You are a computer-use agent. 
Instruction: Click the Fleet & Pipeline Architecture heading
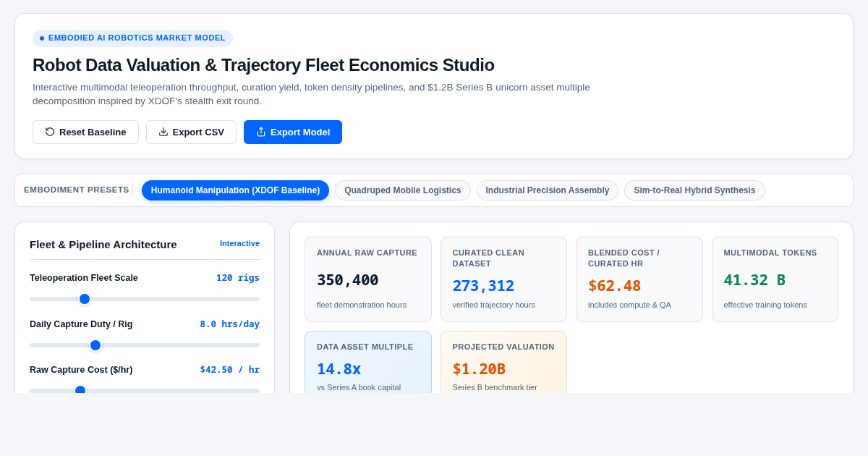(x=103, y=245)
